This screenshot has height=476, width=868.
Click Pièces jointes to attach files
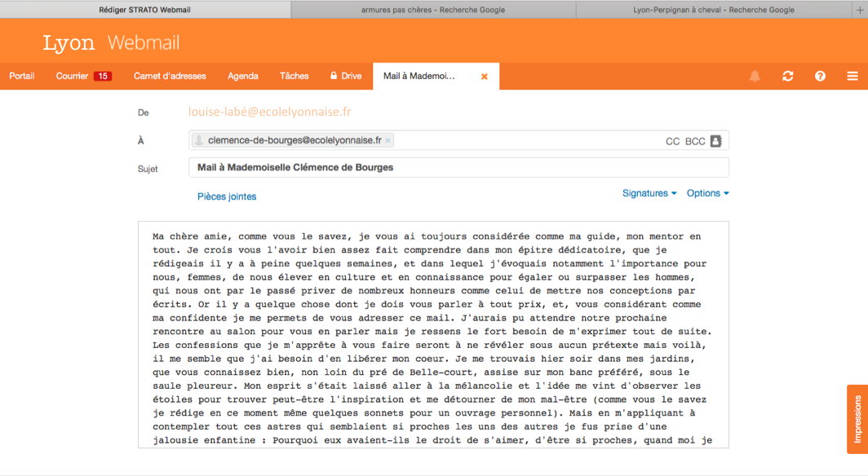click(x=227, y=196)
